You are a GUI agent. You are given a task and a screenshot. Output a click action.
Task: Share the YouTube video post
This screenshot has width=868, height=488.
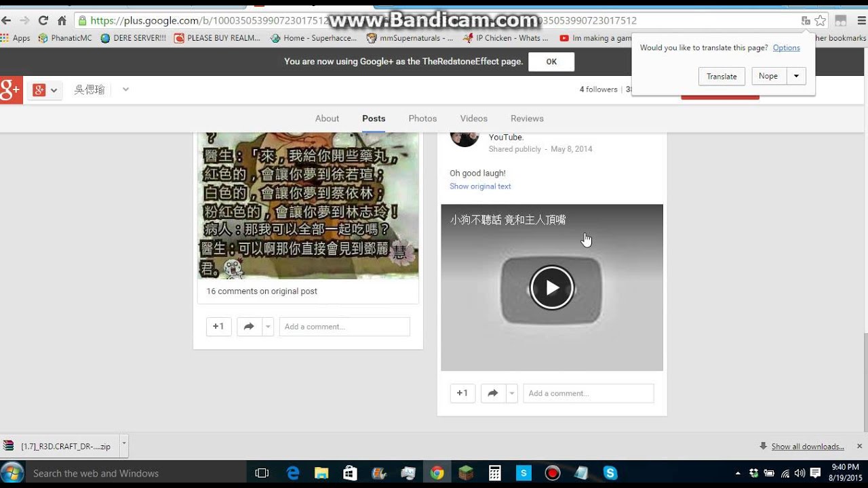493,393
